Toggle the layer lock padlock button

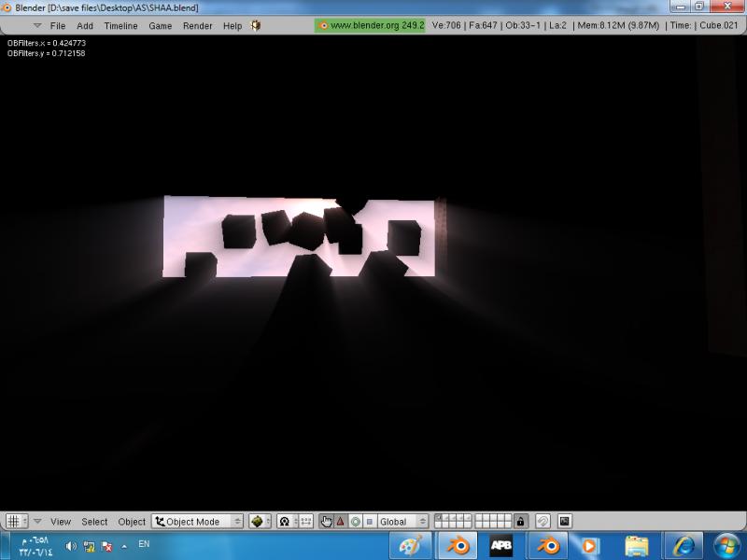coord(520,522)
